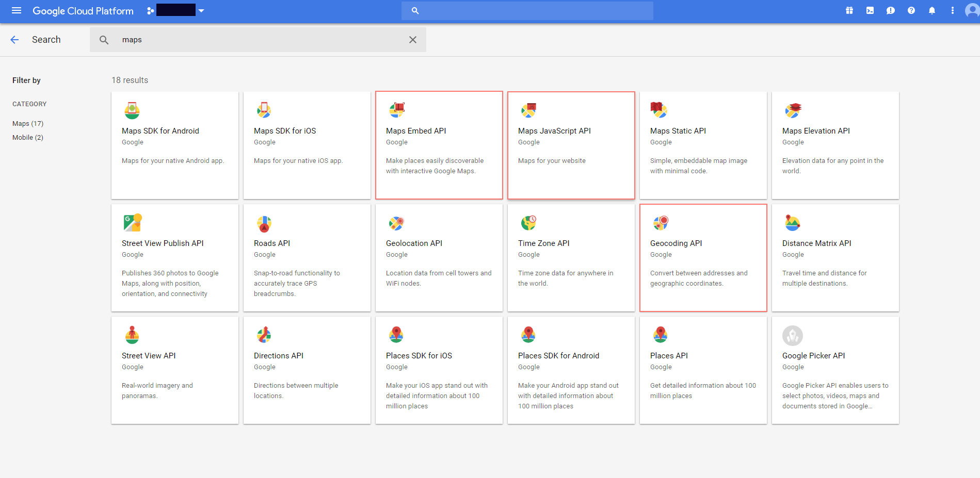Viewport: 980px width, 478px height.
Task: Open Geocoding API title
Action: [676, 243]
